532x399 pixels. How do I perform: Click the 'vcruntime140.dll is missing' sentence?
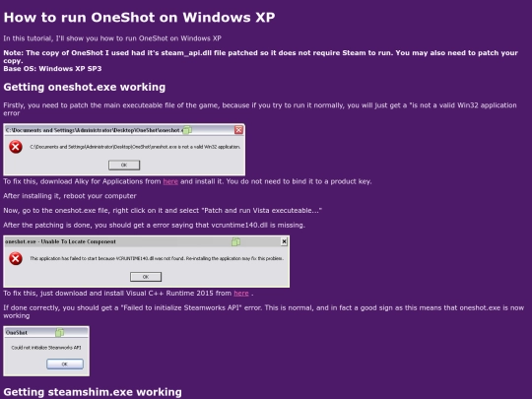click(x=154, y=225)
